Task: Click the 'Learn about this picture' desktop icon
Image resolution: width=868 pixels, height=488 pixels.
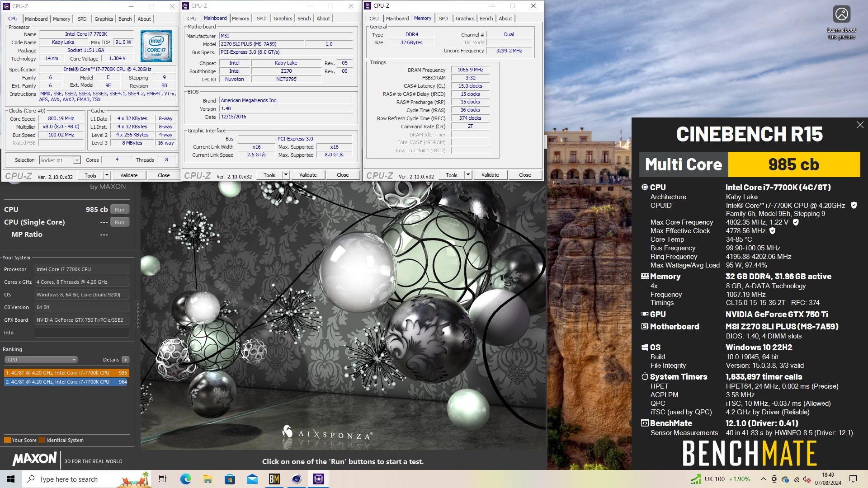Action: pos(841,22)
